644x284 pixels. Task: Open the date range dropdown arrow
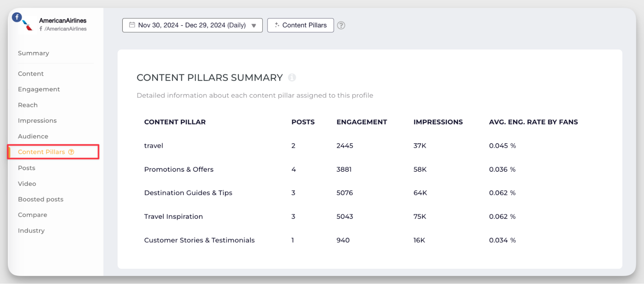coord(254,26)
